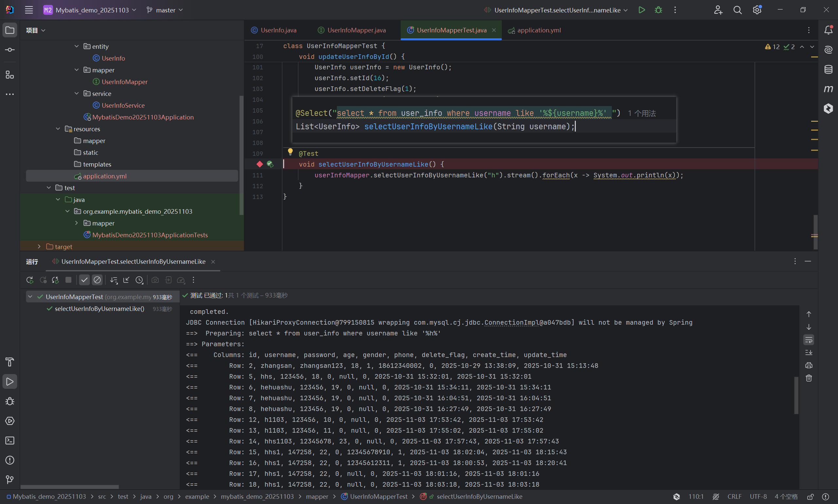Rerun the test in Run panel
This screenshot has height=504, width=838.
click(30, 280)
